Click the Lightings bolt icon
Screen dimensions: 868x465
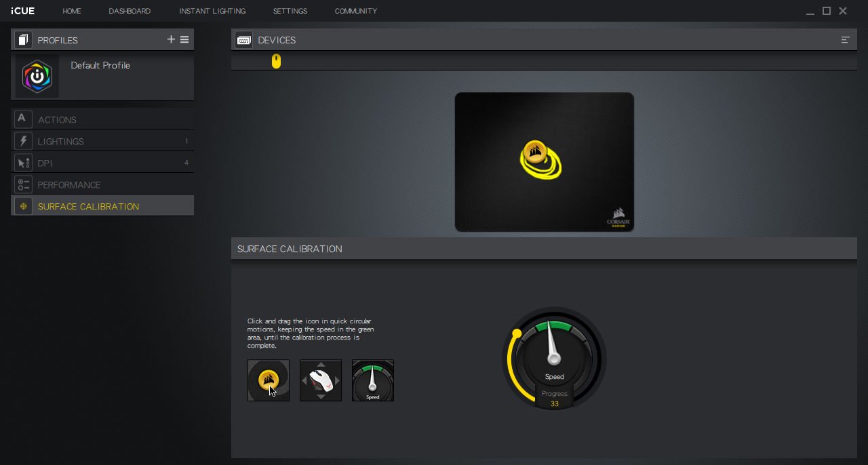coord(23,141)
